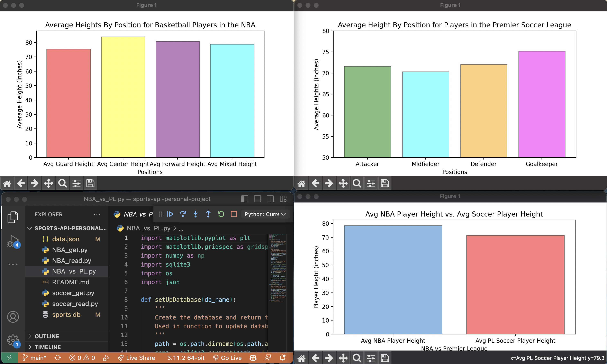Click Live Share in status bar
Viewport: 607px width, 364px height.
coord(137,358)
